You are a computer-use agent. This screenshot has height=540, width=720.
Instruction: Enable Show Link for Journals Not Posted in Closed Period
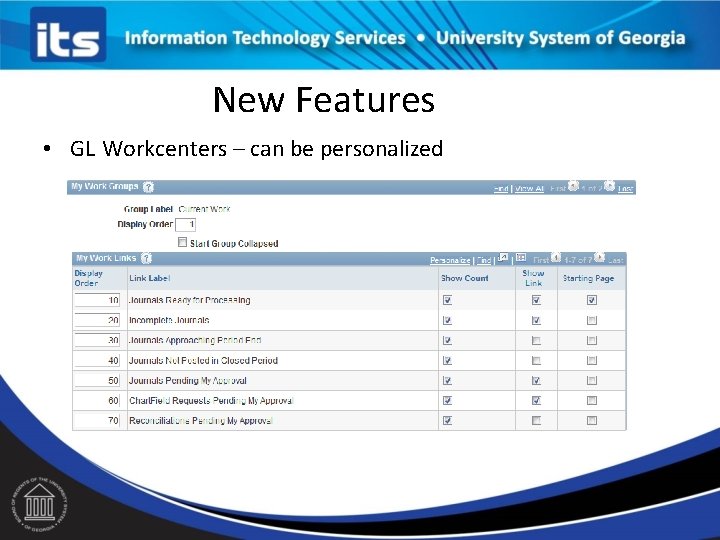pyautogui.click(x=536, y=361)
